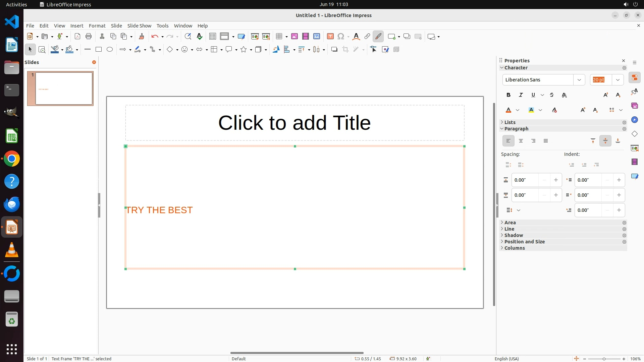The image size is (644, 362).
Task: Toggle the Display Grid icon
Action: point(212,37)
